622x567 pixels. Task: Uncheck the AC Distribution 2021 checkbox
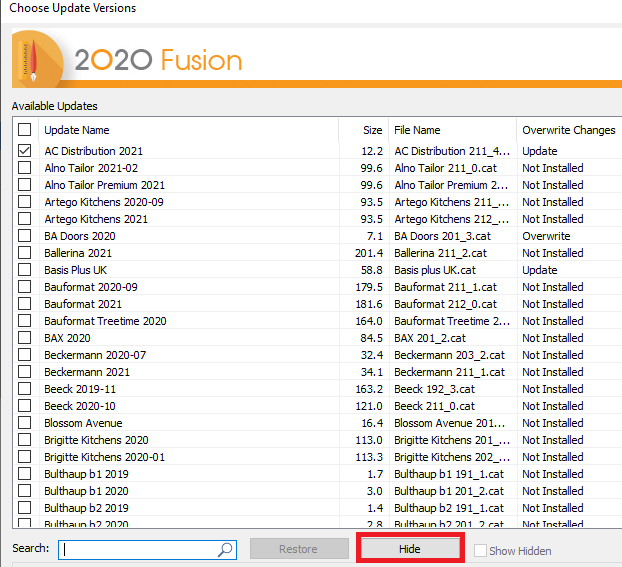tap(25, 151)
